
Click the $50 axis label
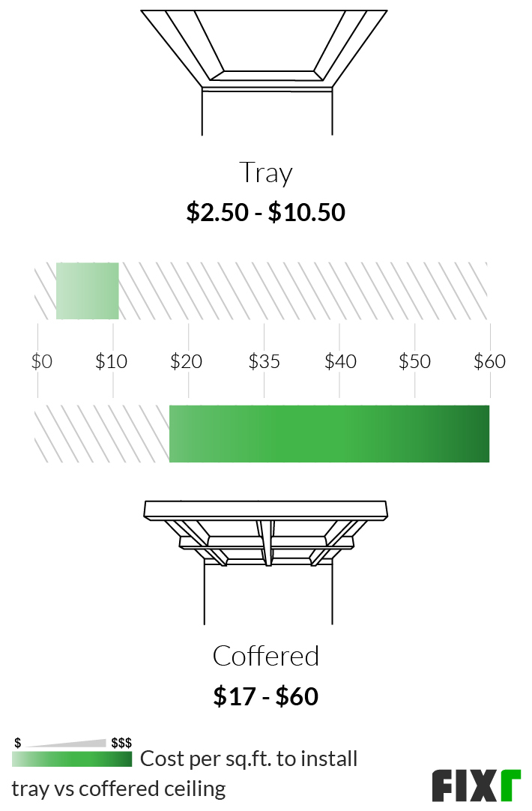(414, 361)
